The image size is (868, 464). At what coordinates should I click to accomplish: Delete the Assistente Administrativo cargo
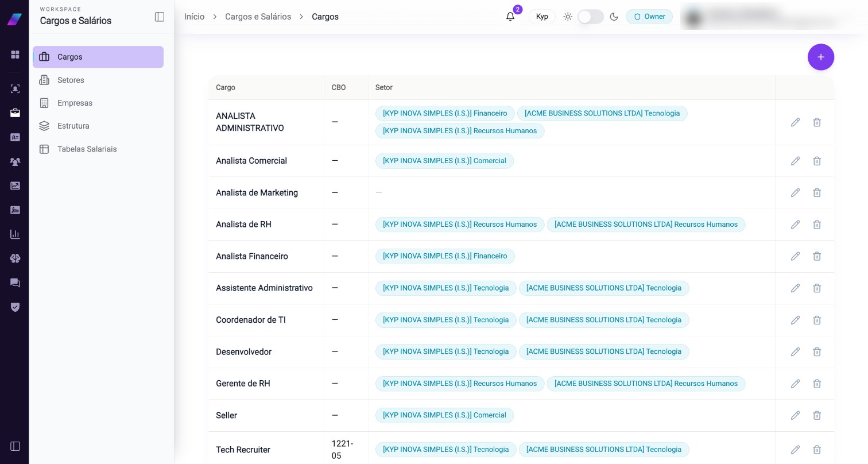coord(817,288)
